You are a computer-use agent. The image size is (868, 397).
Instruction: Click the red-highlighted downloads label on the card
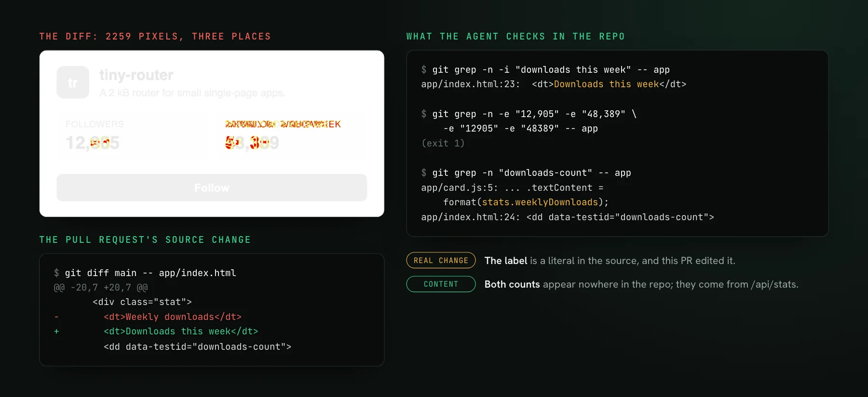(283, 124)
